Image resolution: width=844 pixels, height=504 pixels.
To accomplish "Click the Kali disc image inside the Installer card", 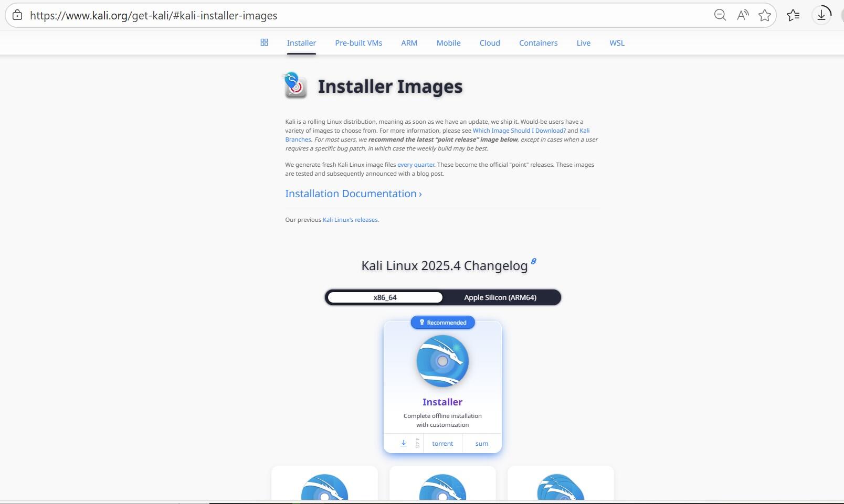I will coord(442,361).
